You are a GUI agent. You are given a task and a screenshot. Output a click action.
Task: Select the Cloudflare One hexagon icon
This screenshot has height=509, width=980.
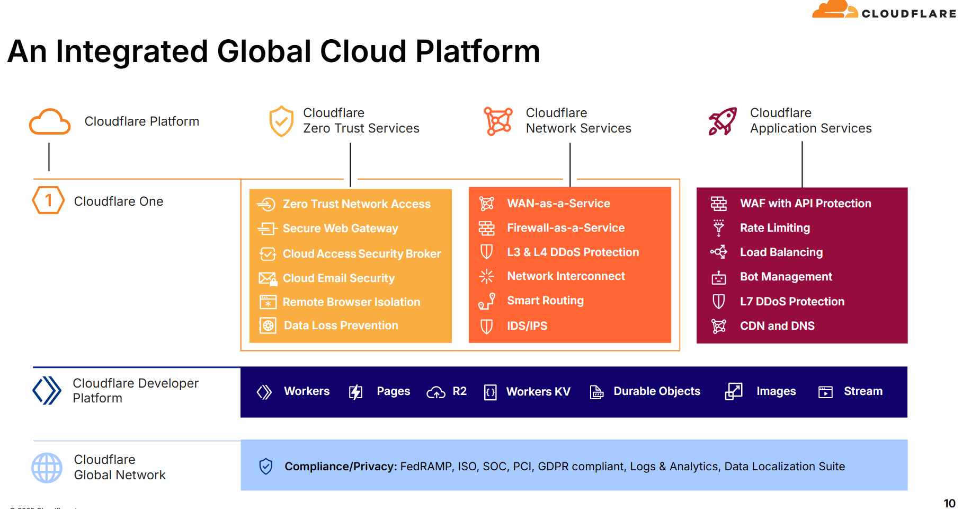48,200
